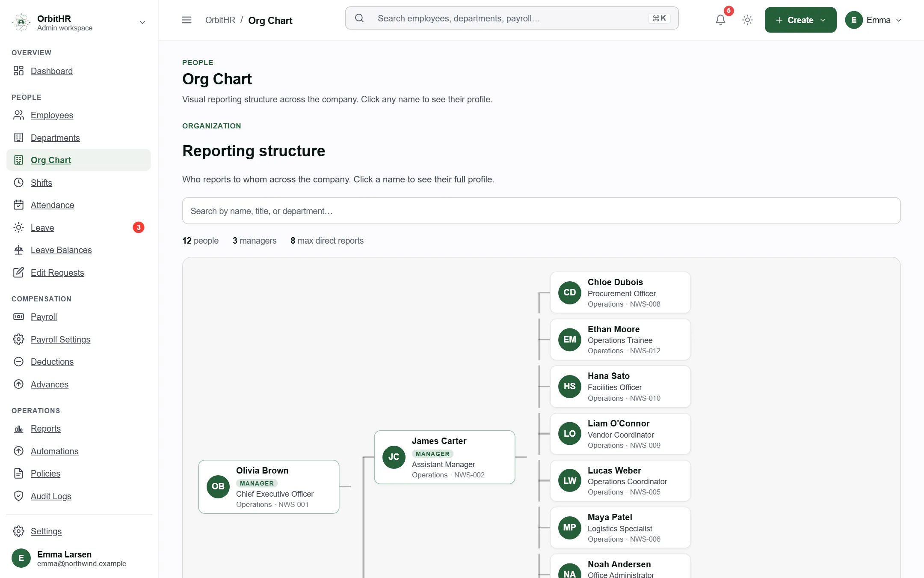The image size is (924, 578).
Task: Click the Leave badge showing 3
Action: tap(138, 227)
